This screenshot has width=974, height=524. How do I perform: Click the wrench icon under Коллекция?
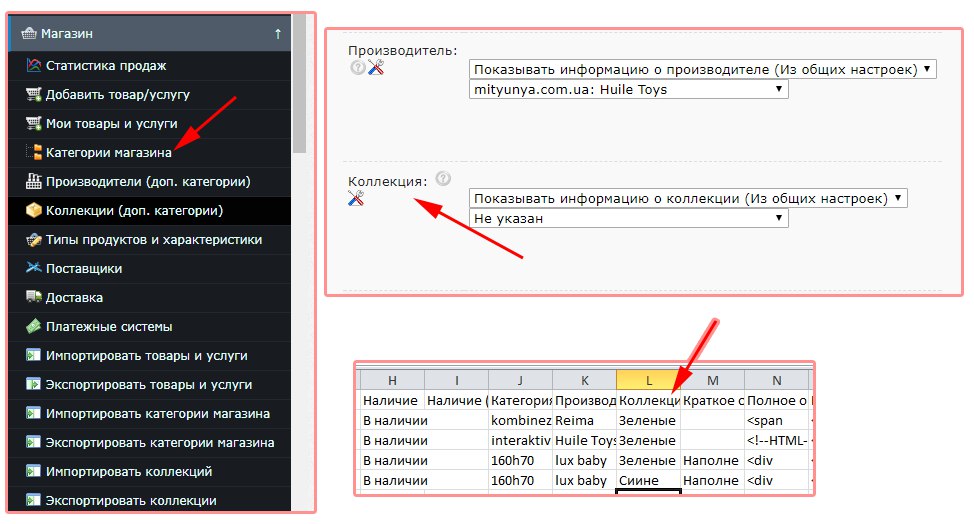356,199
